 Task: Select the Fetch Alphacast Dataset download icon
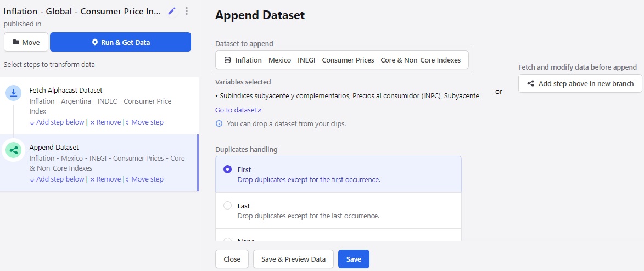(13, 93)
